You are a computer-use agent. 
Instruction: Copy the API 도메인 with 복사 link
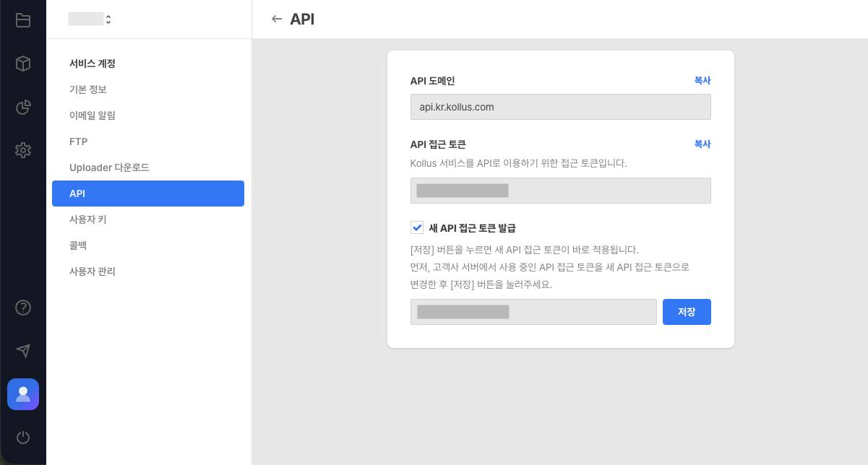coord(702,80)
